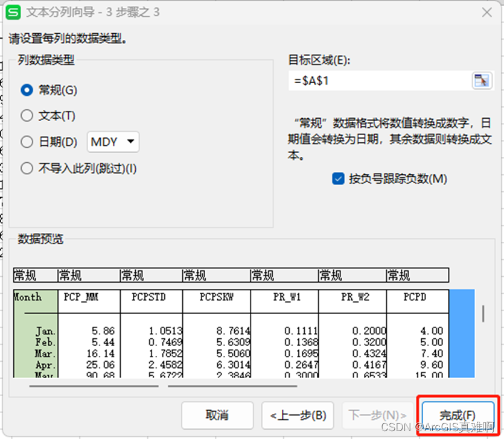Screen dimensions: 504x439
Task: Click the disabled 下一步(N) next button
Action: (377, 415)
